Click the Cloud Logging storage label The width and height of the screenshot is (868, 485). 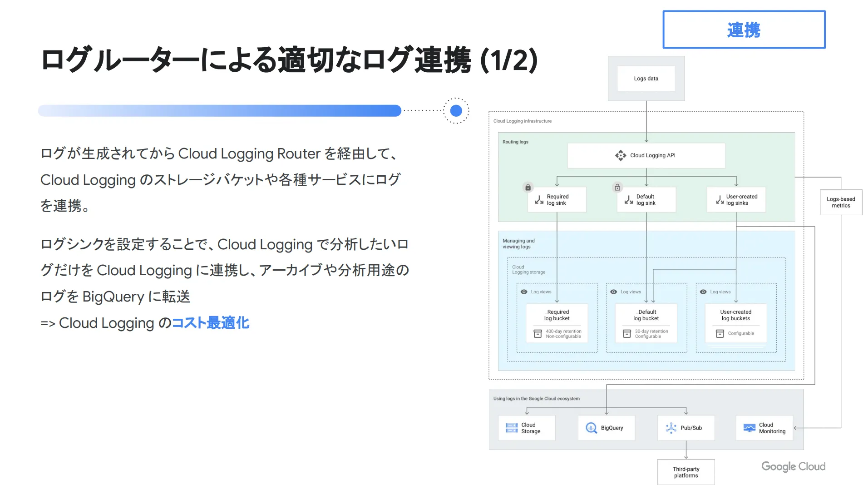pos(528,270)
